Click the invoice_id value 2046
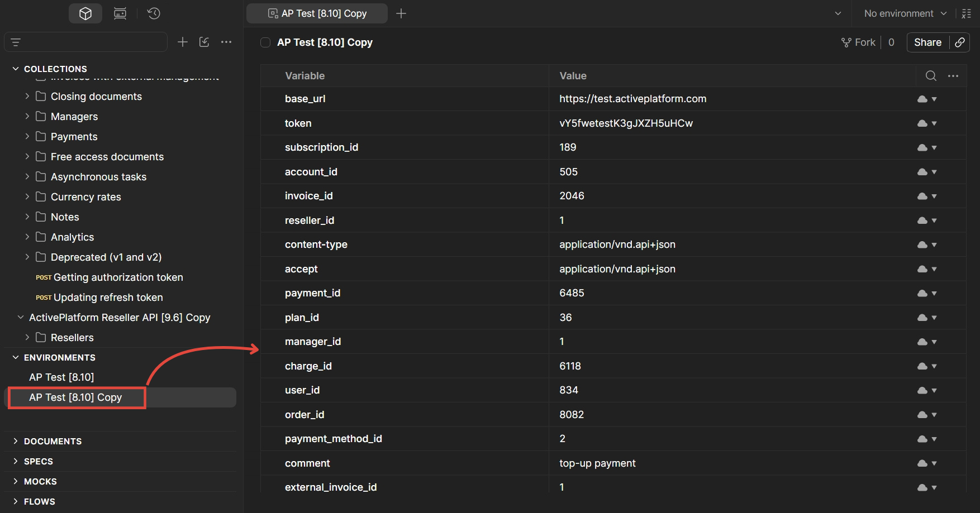The height and width of the screenshot is (513, 980). tap(572, 196)
